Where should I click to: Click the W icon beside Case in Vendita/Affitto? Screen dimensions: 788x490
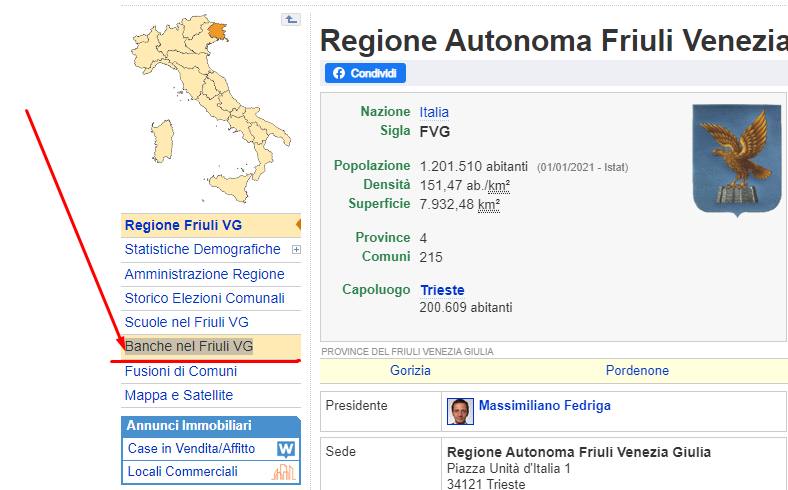pyautogui.click(x=286, y=449)
